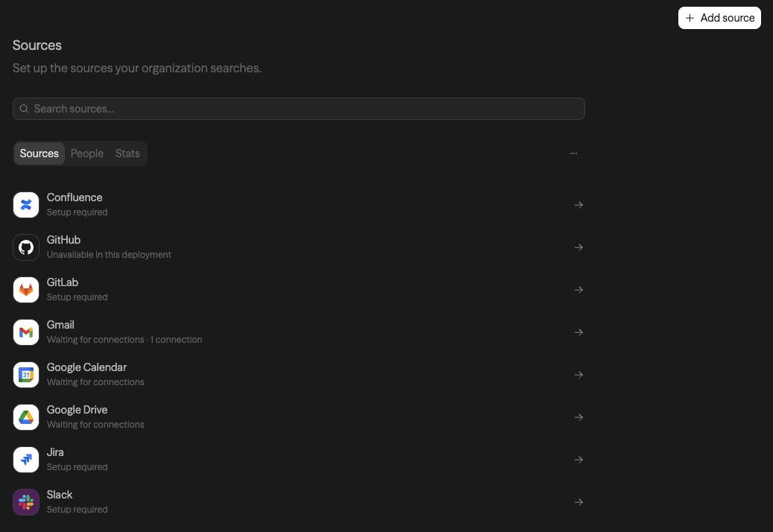Open the Confluence source name
Image resolution: width=773 pixels, height=532 pixels.
[x=75, y=197]
